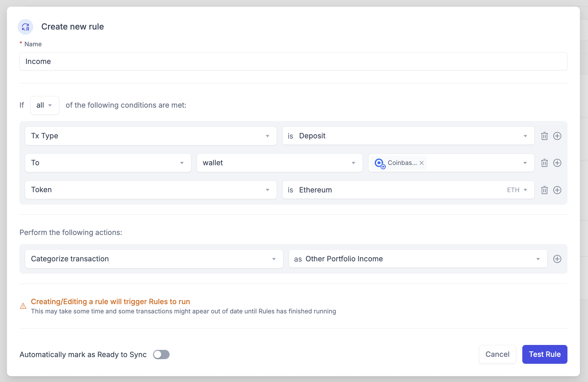Add condition after To wallet row
Viewport: 588px width, 382px height.
(x=557, y=163)
